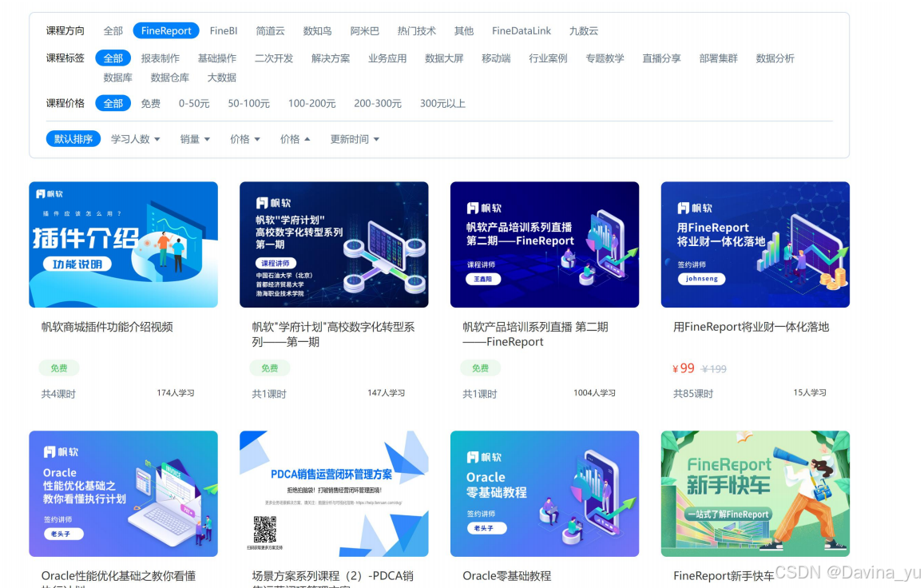Open 学府计划 高校数字化转型 thumbnail
This screenshot has height=588, width=924.
(x=334, y=244)
